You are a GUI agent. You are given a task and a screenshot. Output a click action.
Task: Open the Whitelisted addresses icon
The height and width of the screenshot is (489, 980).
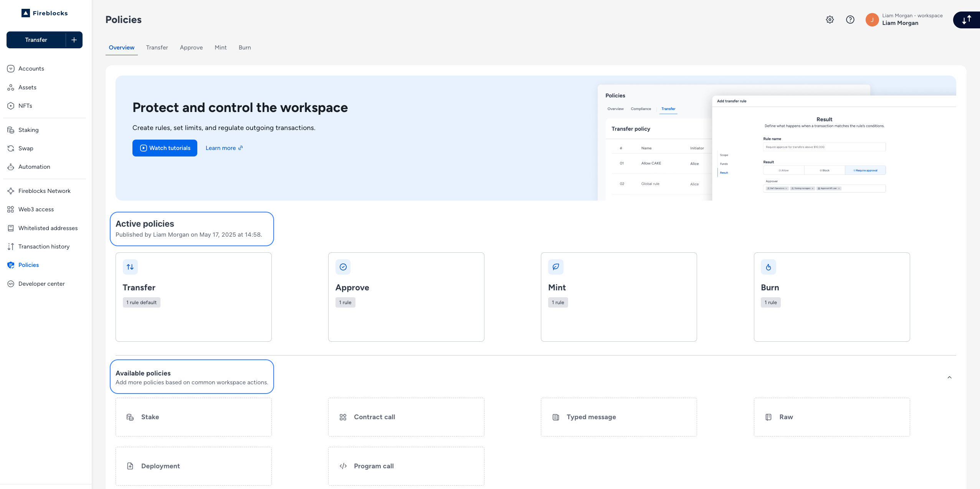coord(11,228)
